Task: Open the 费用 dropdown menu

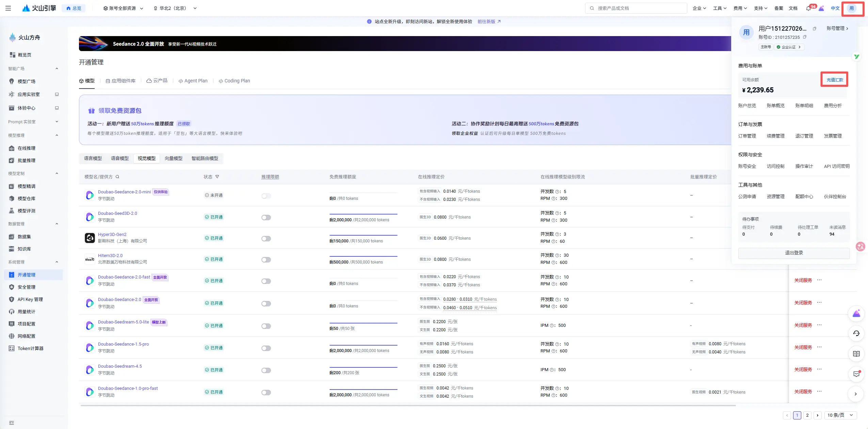Action: (x=740, y=8)
